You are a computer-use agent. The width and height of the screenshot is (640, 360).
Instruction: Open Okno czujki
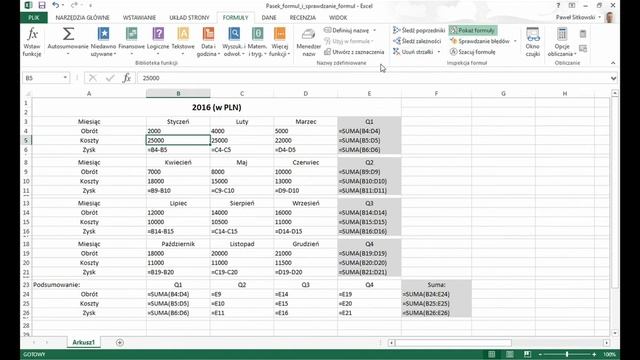pyautogui.click(x=533, y=41)
